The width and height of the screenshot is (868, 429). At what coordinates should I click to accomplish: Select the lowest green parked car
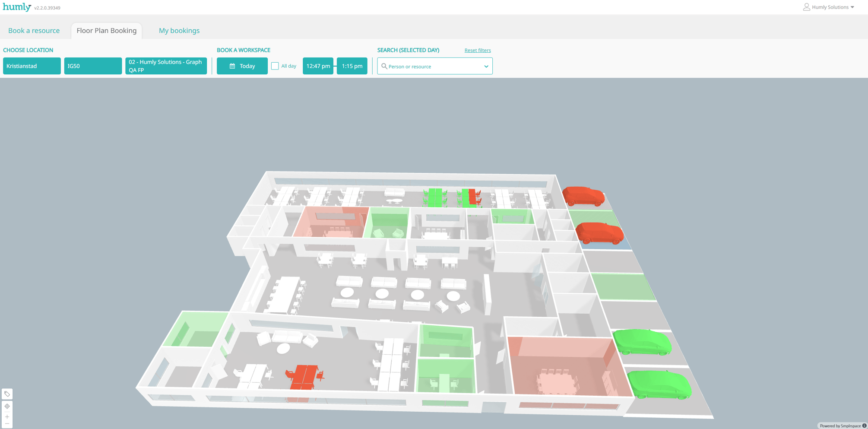coord(659,384)
